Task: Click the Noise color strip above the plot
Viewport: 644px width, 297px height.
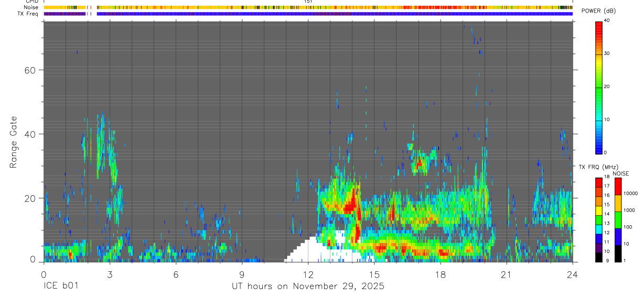Action: [x=308, y=7]
